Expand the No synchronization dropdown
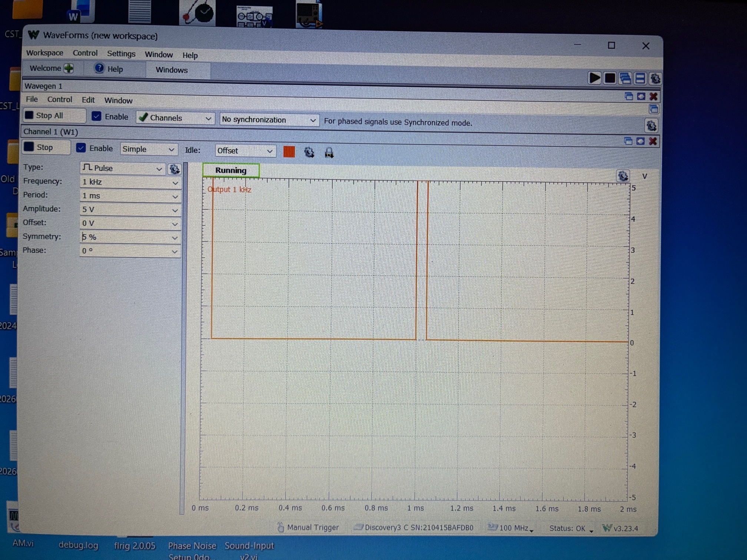The width and height of the screenshot is (747, 560). pos(269,120)
